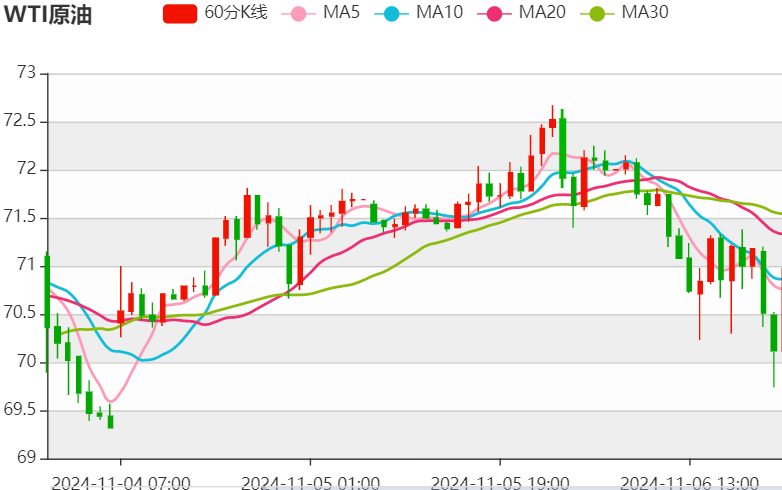
Task: Click the 72 y-axis label
Action: point(26,169)
